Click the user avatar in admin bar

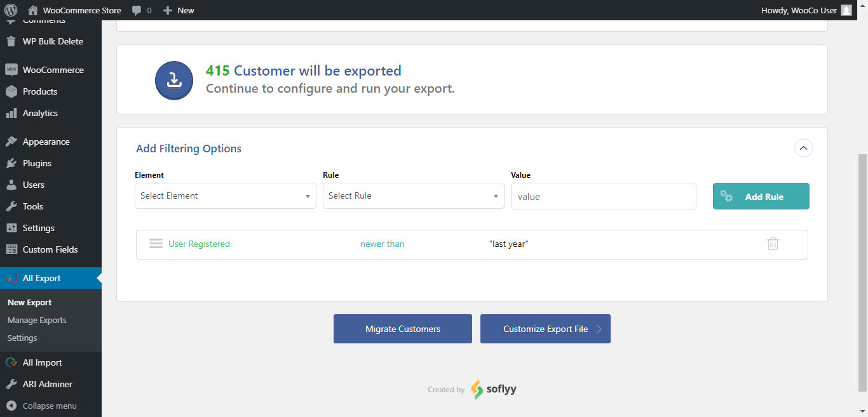tap(846, 10)
